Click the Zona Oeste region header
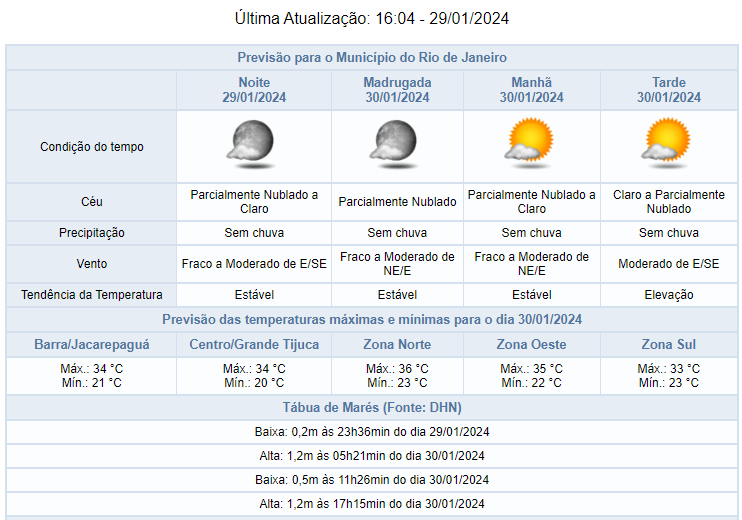 coord(531,344)
